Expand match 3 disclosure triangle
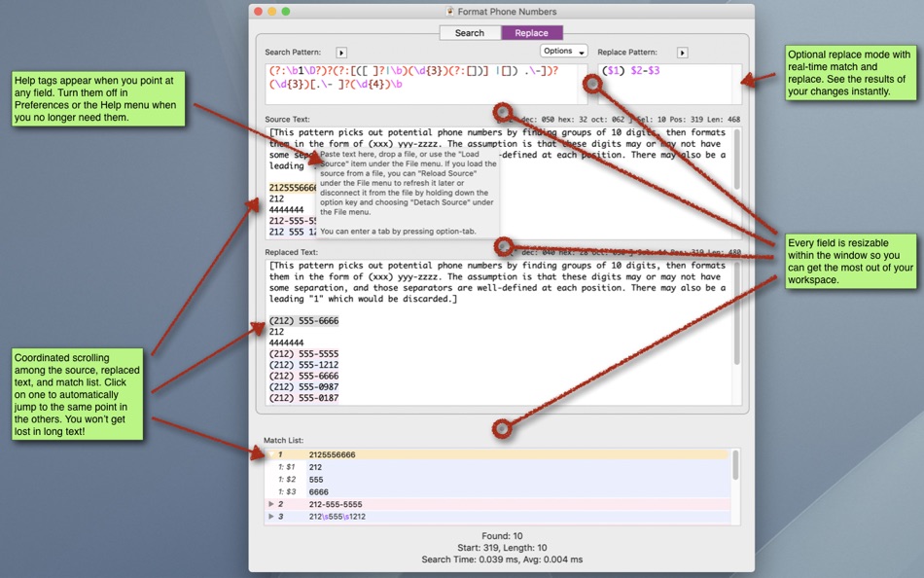The width and height of the screenshot is (924, 578). [x=271, y=516]
